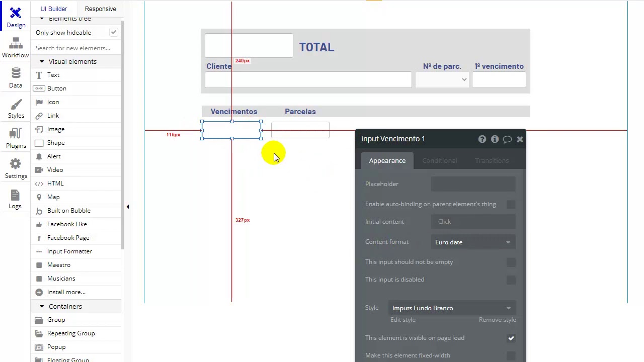Click the 1º vencimento input on canvas
644x362 pixels.
click(499, 79)
